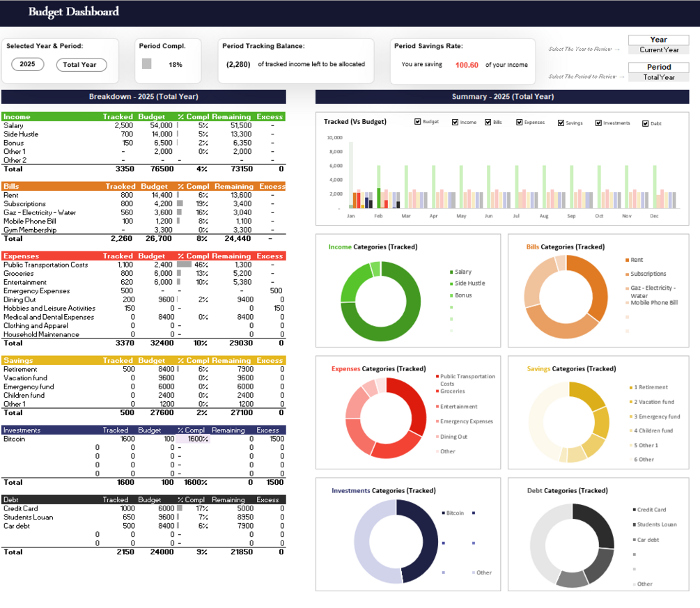Click the Mobile Phone Bill legend entry
The height and width of the screenshot is (608, 700).
coord(651,303)
